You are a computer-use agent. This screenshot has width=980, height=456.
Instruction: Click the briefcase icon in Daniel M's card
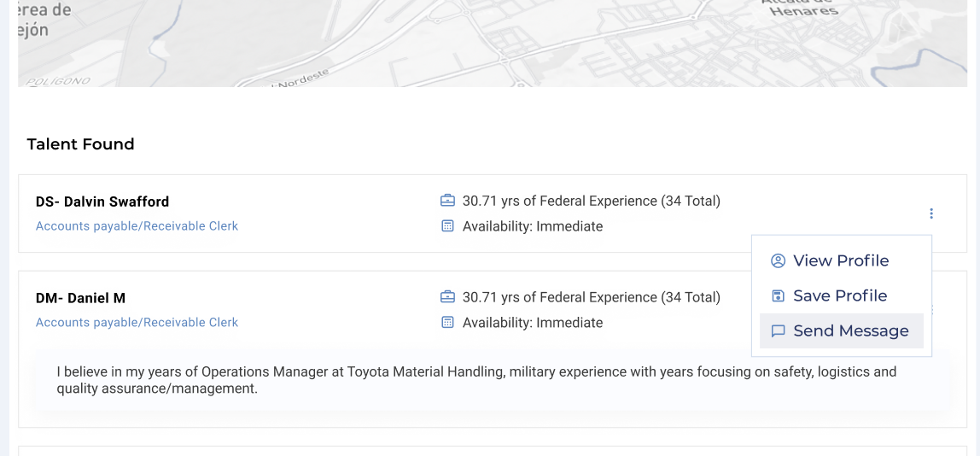pos(447,298)
